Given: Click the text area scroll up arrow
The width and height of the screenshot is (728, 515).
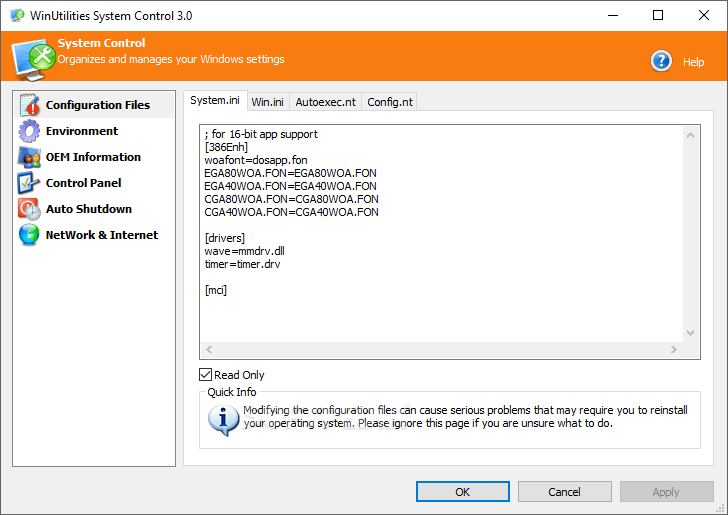Looking at the screenshot, I should (x=690, y=135).
